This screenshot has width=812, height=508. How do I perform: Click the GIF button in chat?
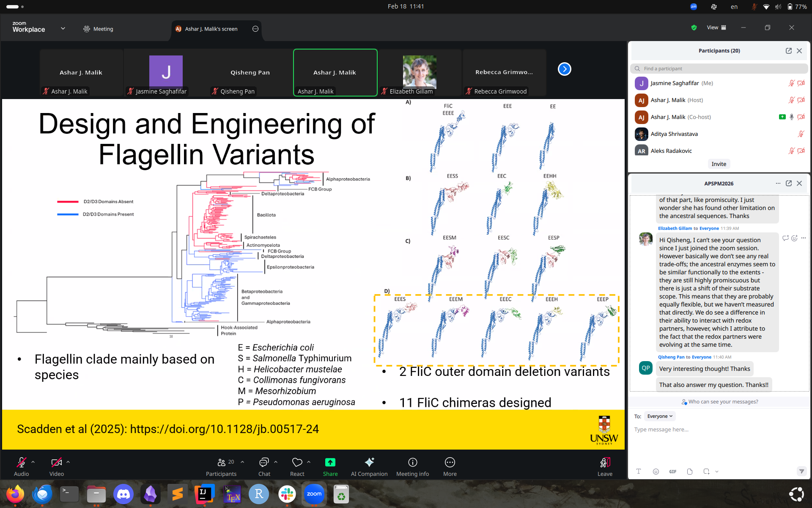tap(672, 472)
